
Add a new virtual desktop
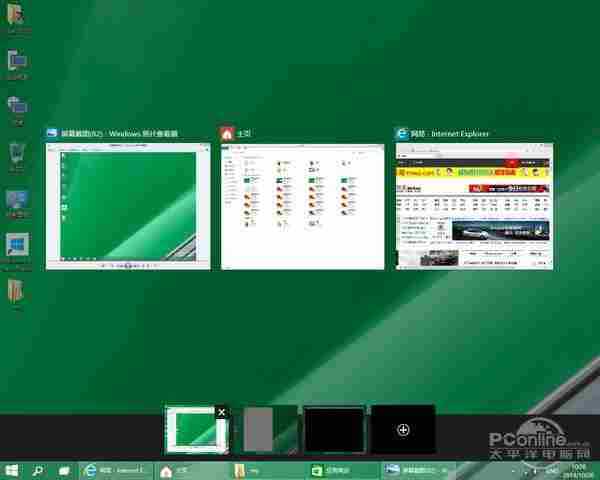[403, 429]
